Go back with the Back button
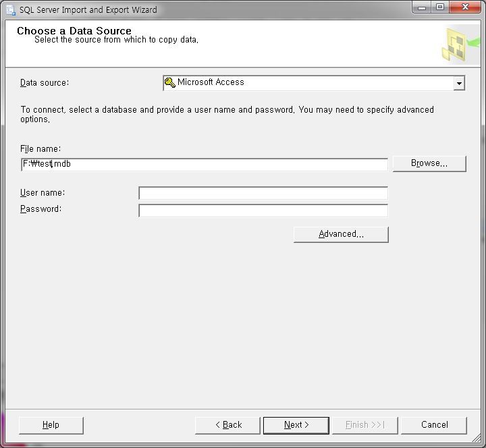 (227, 425)
